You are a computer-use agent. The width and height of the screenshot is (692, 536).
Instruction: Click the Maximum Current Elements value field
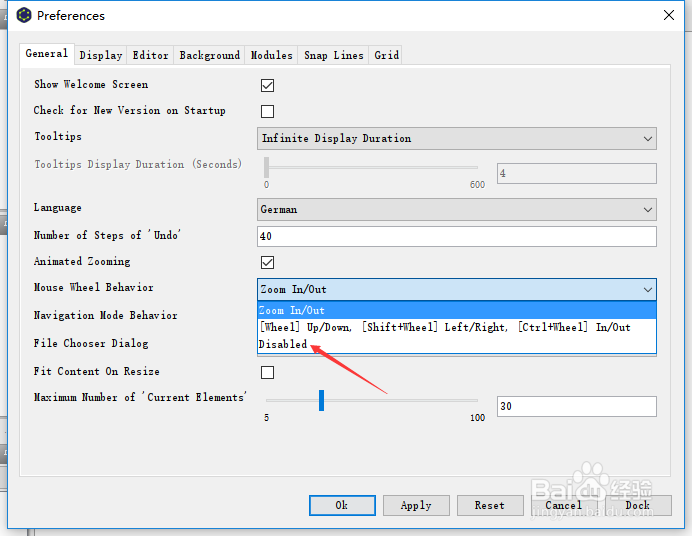pyautogui.click(x=577, y=406)
